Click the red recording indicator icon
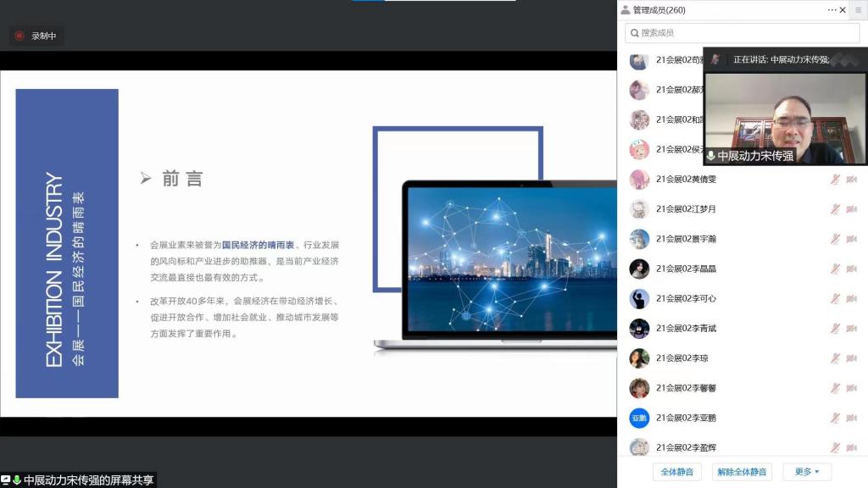Screen dimensions: 868x488 19,36
